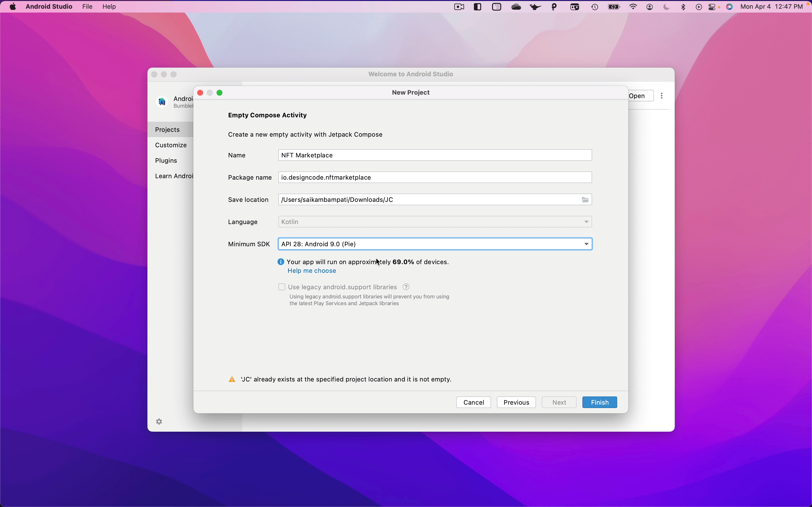Click the info icon next to device coverage message
This screenshot has width=812, height=507.
tap(281, 261)
